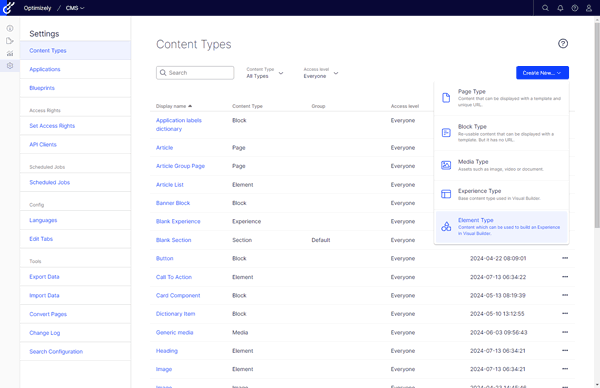Open the Card Component content type
Screen dimensions: 600x388
tap(178, 295)
